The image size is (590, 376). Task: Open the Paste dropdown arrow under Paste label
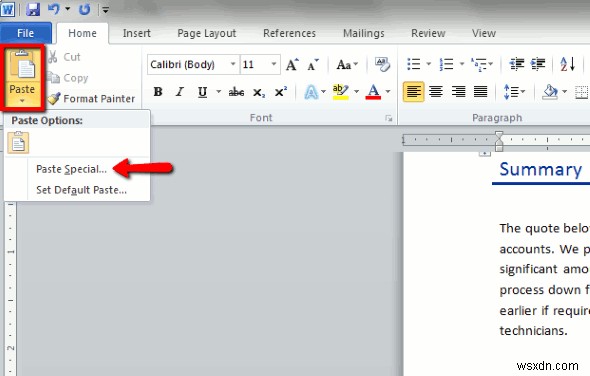(22, 101)
